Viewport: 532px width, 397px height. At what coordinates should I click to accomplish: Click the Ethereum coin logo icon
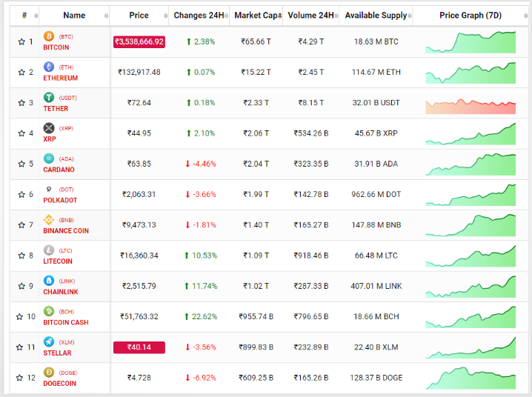[x=49, y=67]
